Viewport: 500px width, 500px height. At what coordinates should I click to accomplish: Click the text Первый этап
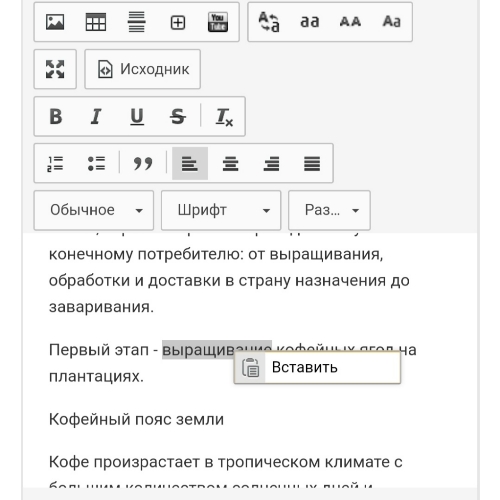coord(99,350)
